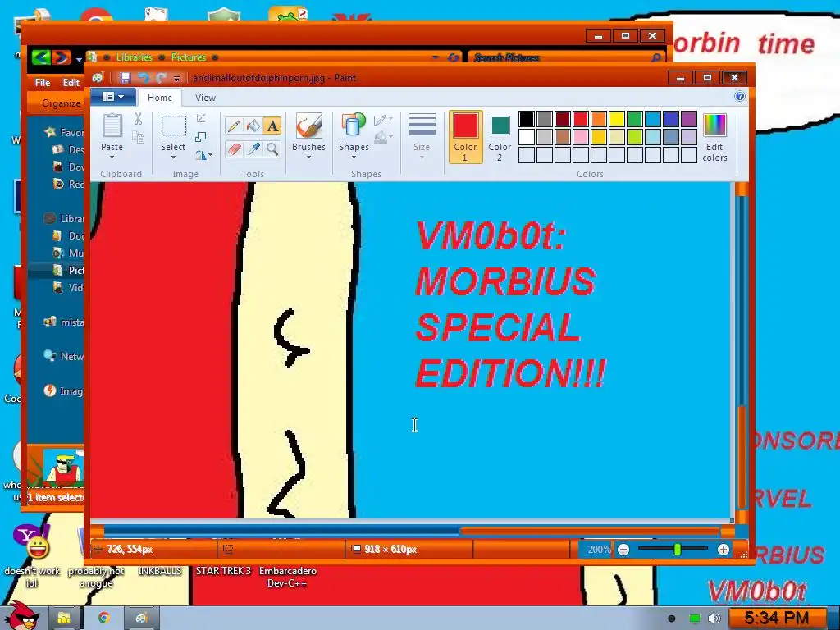
Task: Click the STAR TREK 3 desktop icon
Action: click(x=223, y=571)
